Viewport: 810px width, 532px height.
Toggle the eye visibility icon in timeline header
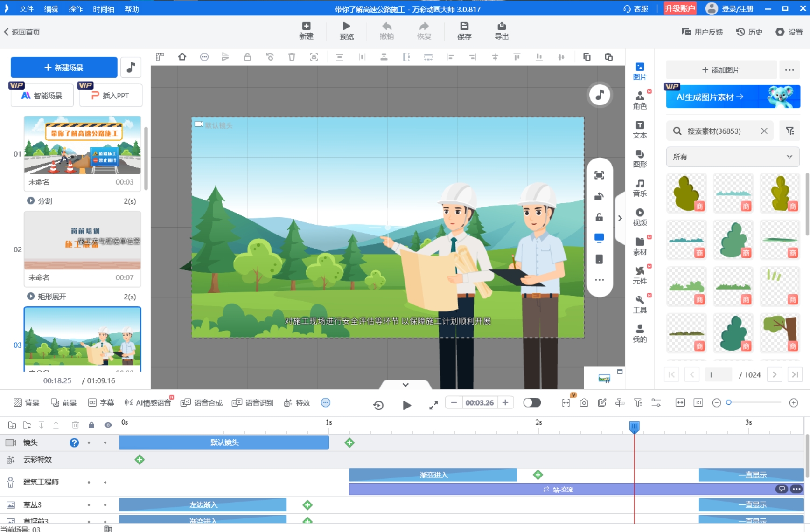pyautogui.click(x=108, y=425)
